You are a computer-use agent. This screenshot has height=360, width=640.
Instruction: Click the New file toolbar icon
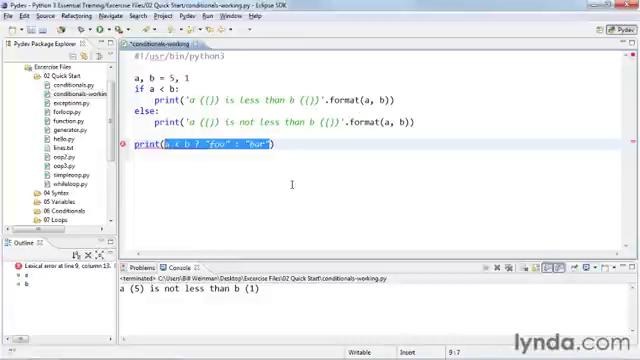(13, 30)
